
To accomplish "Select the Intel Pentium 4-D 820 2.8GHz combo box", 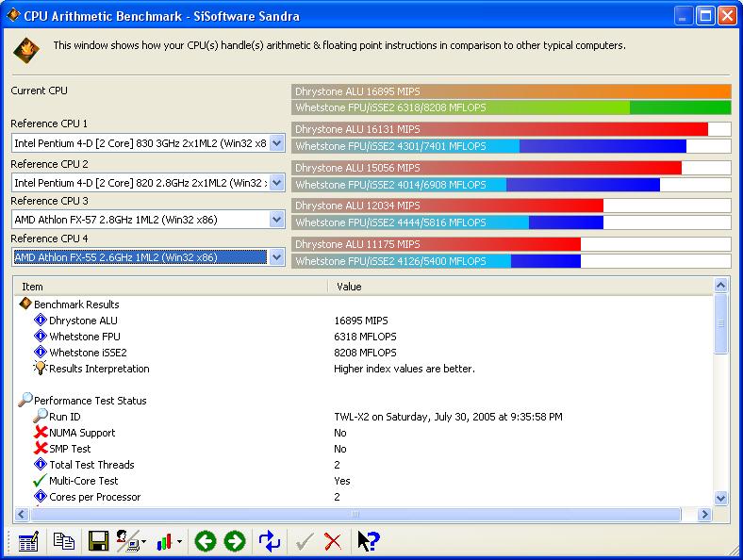I will 148,182.
